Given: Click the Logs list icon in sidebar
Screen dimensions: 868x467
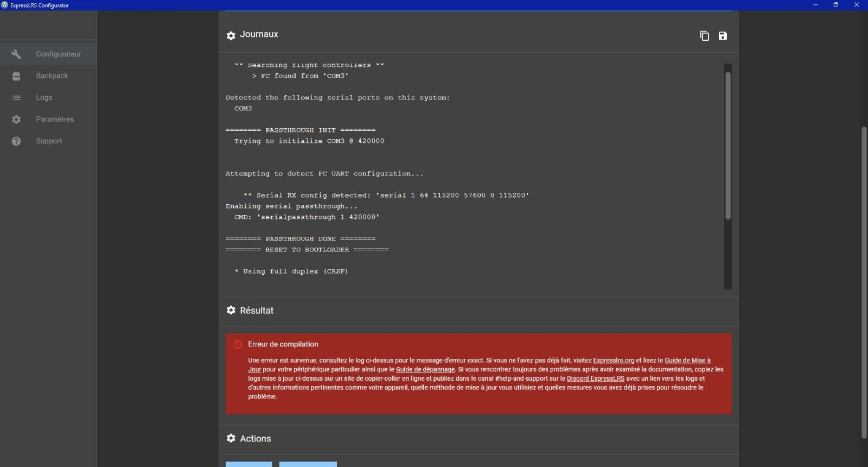Looking at the screenshot, I should pos(16,98).
